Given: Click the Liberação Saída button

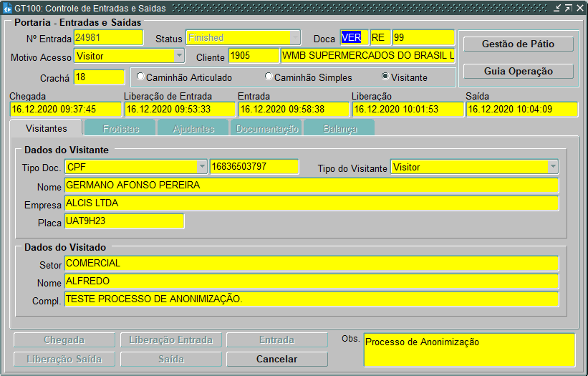Looking at the screenshot, I should (64, 359).
